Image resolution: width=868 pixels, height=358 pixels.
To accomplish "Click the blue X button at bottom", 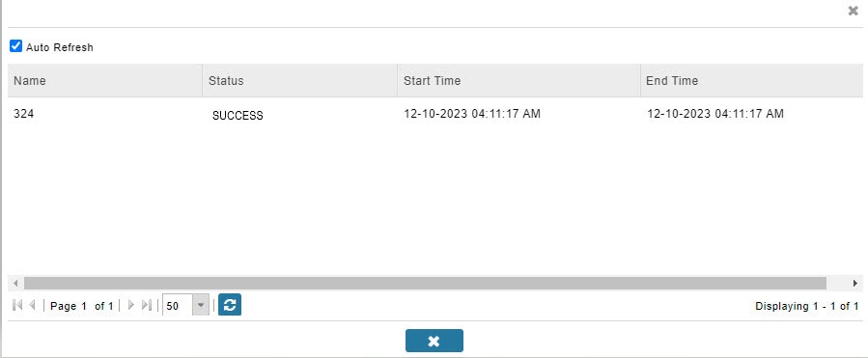I will [x=434, y=341].
